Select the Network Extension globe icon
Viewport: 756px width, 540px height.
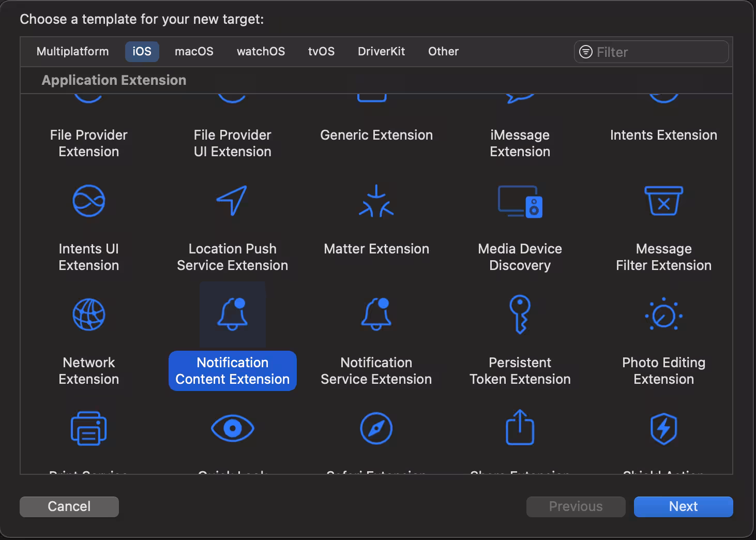pos(88,314)
